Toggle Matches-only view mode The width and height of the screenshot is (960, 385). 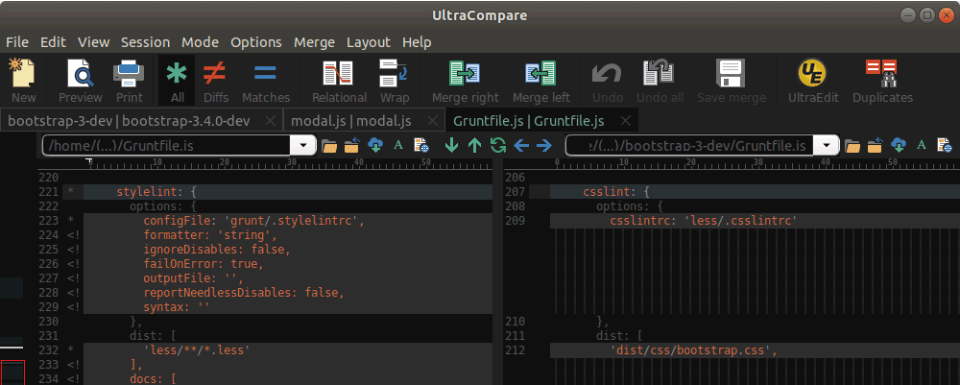[x=266, y=80]
